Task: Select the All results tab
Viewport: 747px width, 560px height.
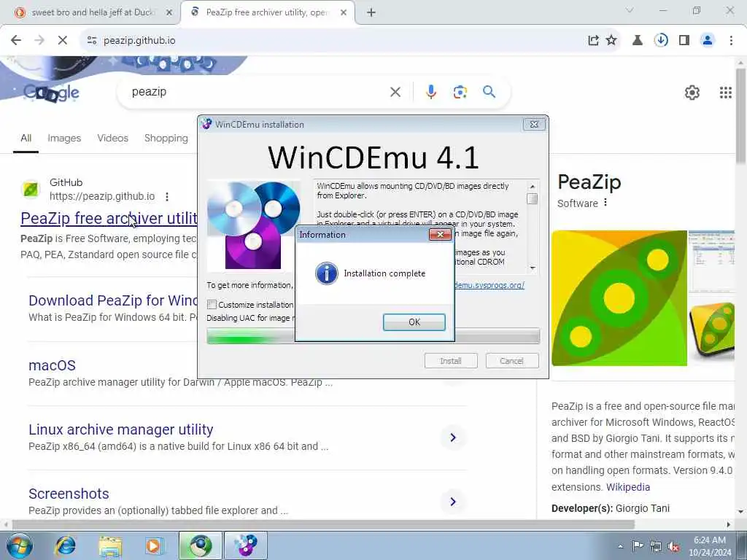Action: pos(26,138)
